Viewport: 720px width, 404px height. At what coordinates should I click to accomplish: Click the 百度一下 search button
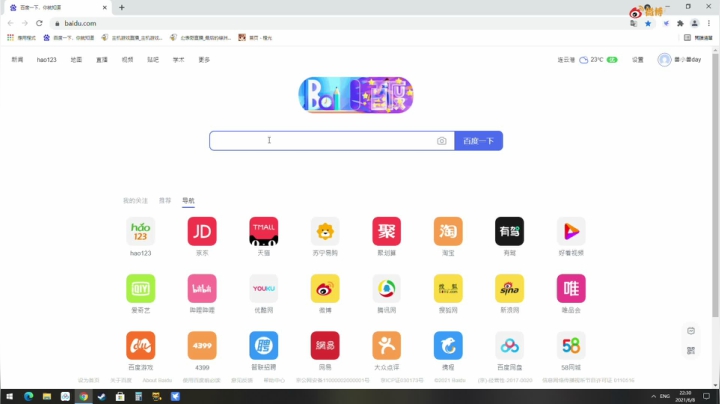[x=478, y=141]
